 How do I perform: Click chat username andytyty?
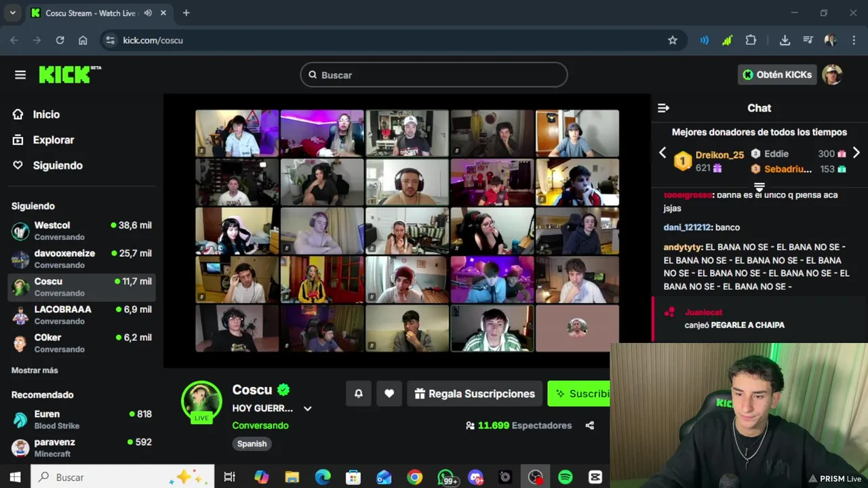point(683,247)
